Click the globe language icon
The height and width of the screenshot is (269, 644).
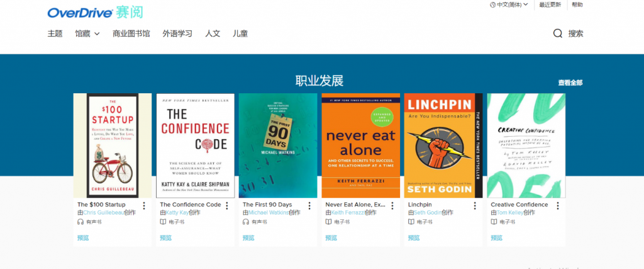[x=492, y=5]
